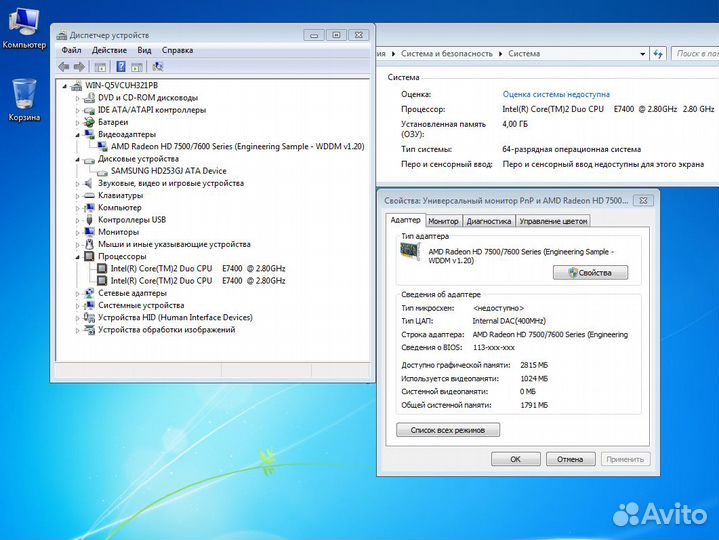Click the Свойства button for the adapter

(590, 273)
